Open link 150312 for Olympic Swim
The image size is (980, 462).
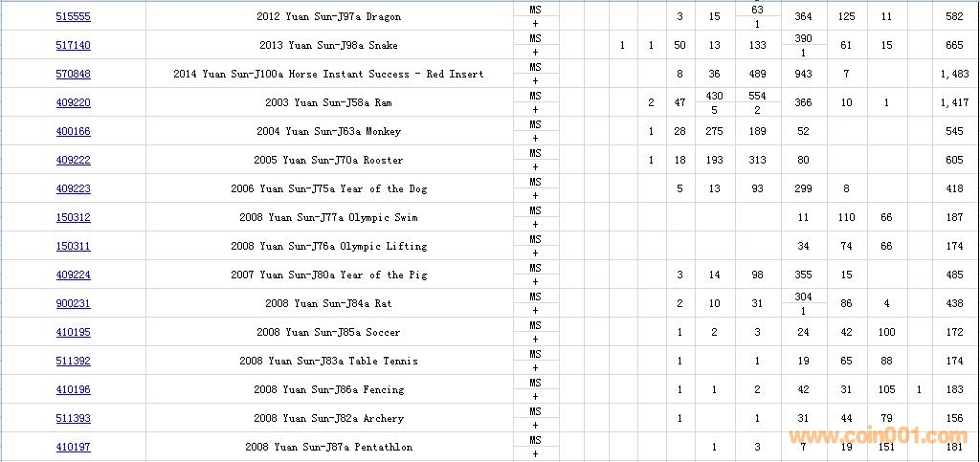(73, 218)
